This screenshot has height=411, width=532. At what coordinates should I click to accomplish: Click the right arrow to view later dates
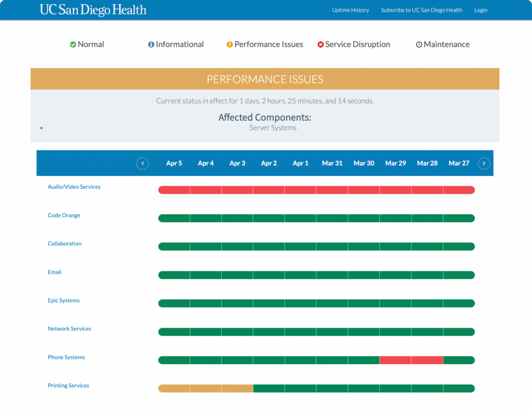point(484,163)
